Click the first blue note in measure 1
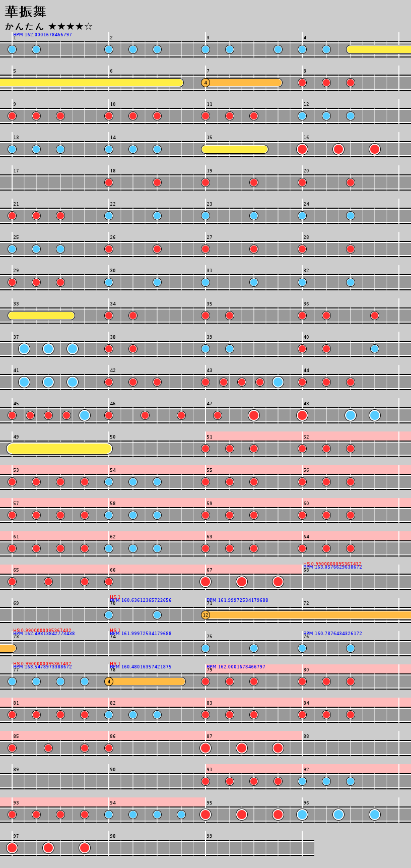Viewport: 411px width, 868px height. pyautogui.click(x=12, y=49)
